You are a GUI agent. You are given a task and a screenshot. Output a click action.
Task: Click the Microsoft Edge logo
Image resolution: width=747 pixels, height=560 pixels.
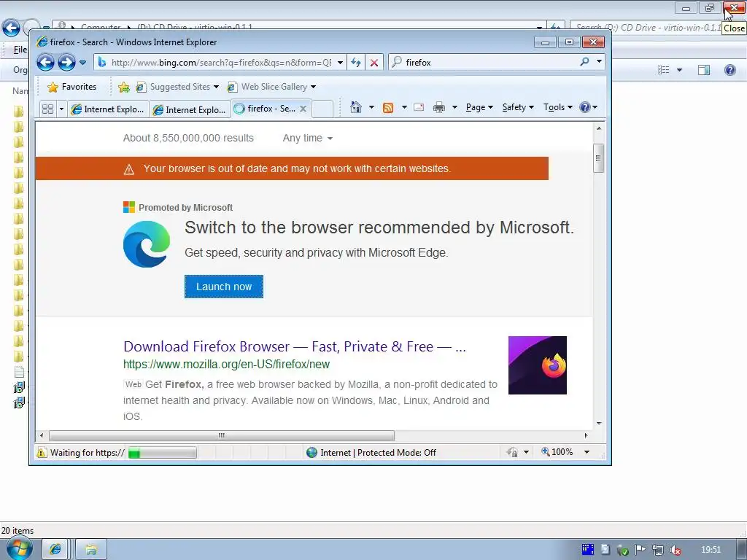(x=147, y=244)
